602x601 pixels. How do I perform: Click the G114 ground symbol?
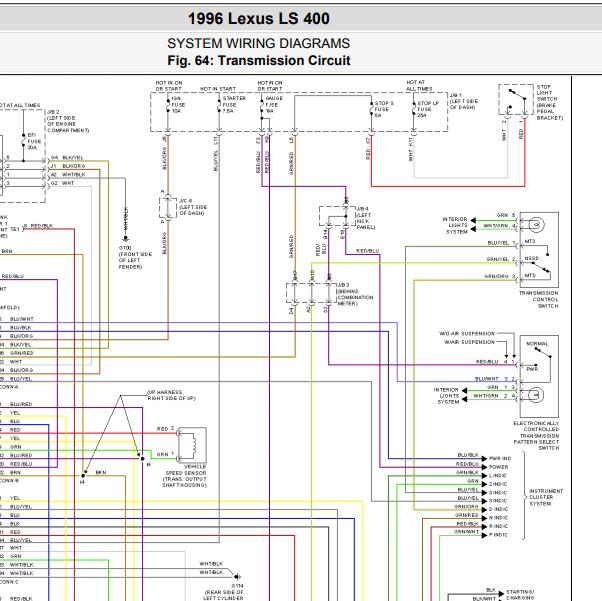(238, 576)
